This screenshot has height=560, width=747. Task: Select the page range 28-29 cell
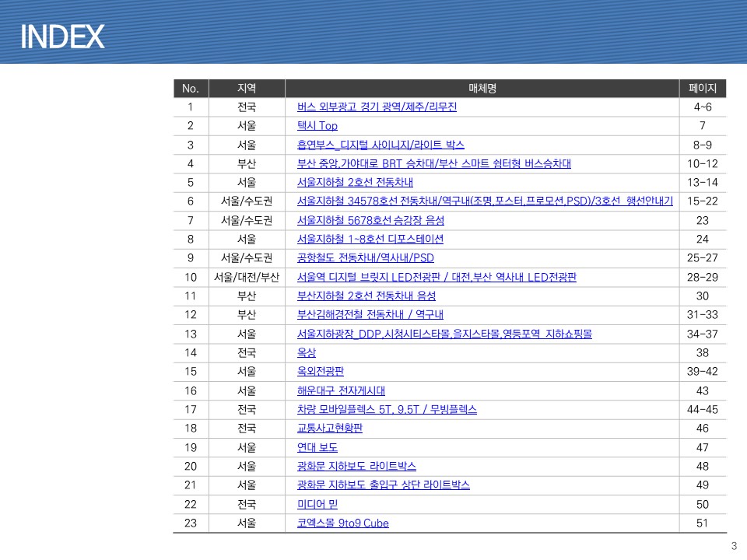[x=703, y=277]
